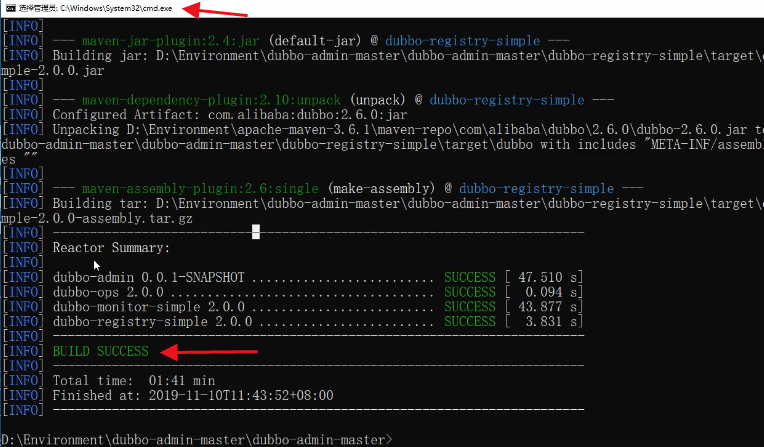Viewport: 764px width, 447px height.
Task: Click '(unpack)' goal text
Action: click(378, 100)
